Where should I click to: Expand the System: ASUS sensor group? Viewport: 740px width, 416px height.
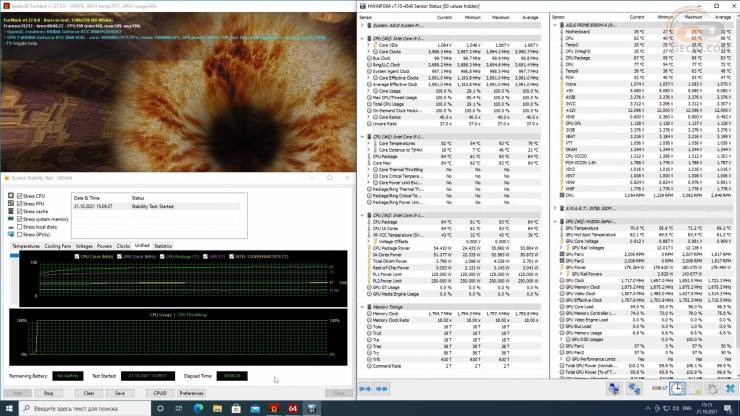click(x=362, y=25)
